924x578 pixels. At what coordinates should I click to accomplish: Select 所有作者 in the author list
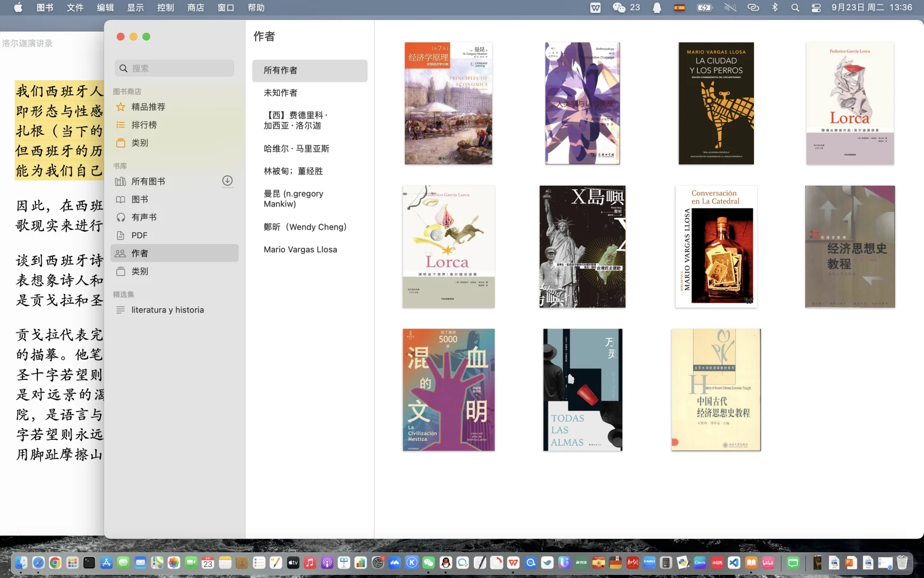click(310, 71)
